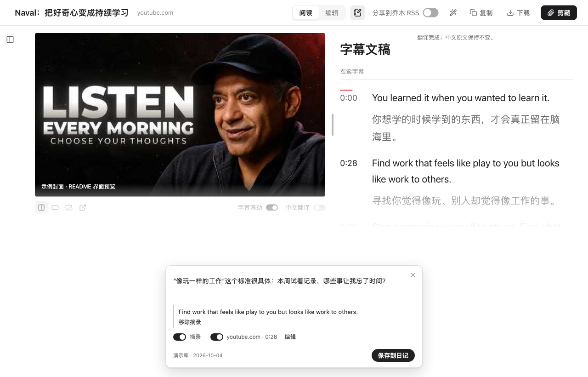
Task: Enable picture-in-picture video icon
Action: click(69, 207)
